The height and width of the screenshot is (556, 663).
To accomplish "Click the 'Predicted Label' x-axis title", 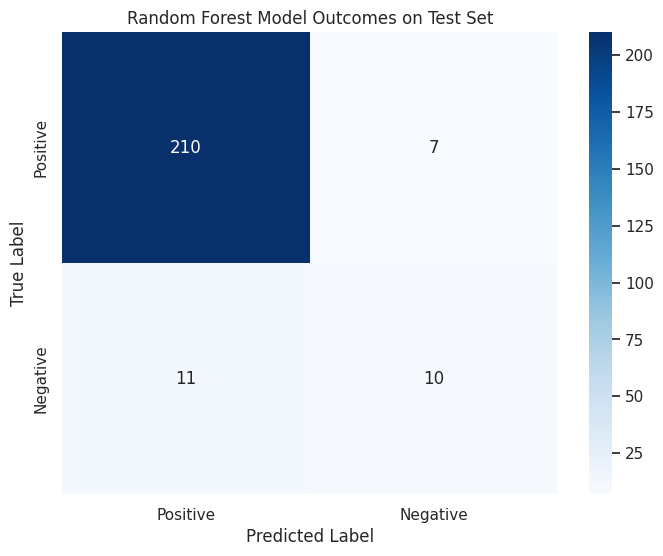I will (309, 536).
